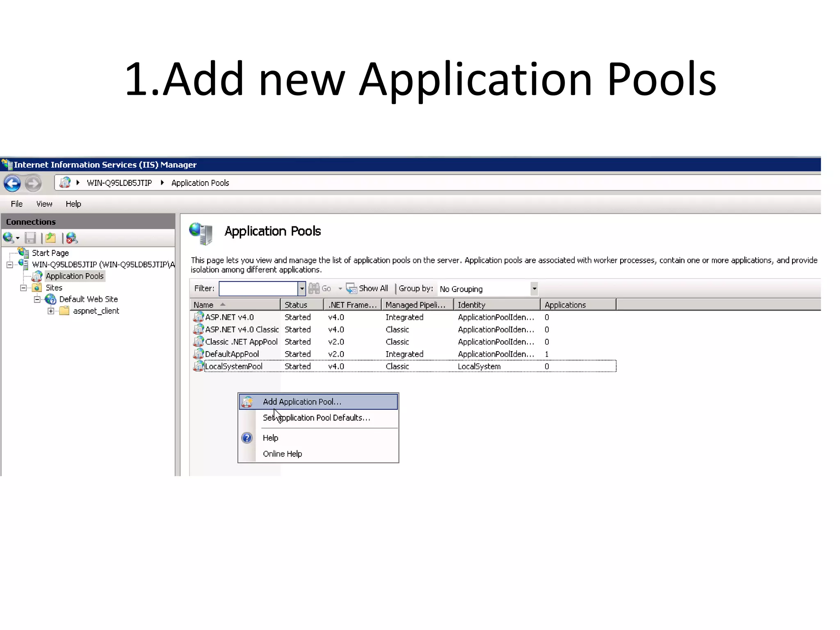Viewport: 840px width, 630px height.
Task: Open the View menu
Action: [44, 204]
